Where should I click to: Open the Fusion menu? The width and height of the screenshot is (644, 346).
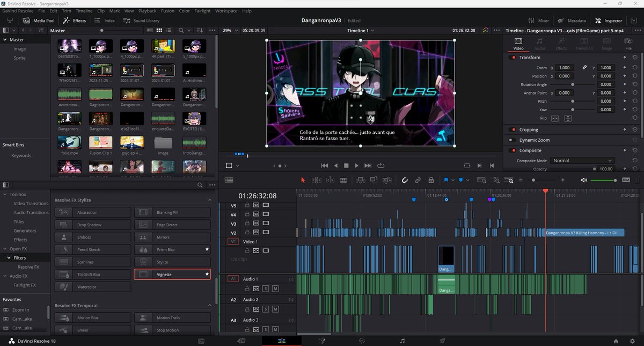click(167, 11)
